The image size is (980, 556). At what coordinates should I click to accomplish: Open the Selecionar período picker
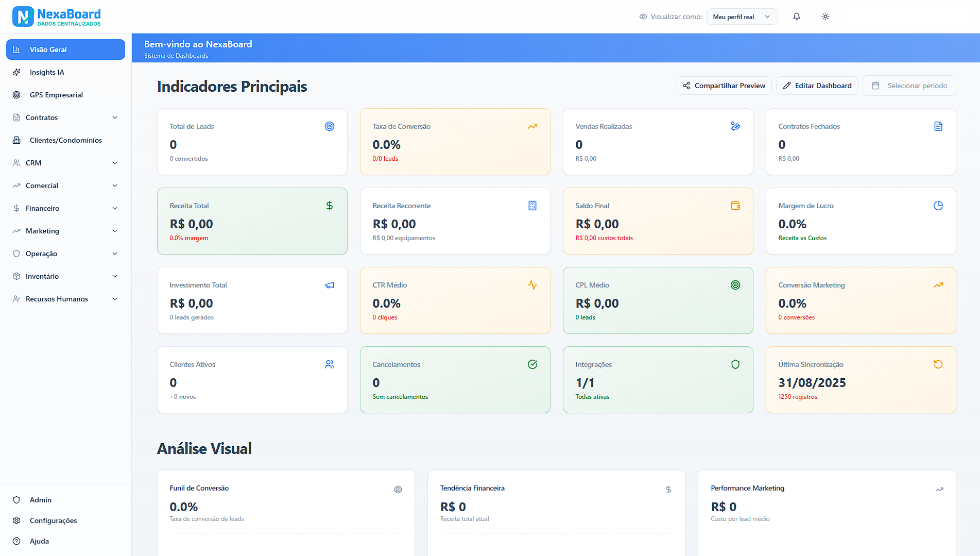[909, 86]
